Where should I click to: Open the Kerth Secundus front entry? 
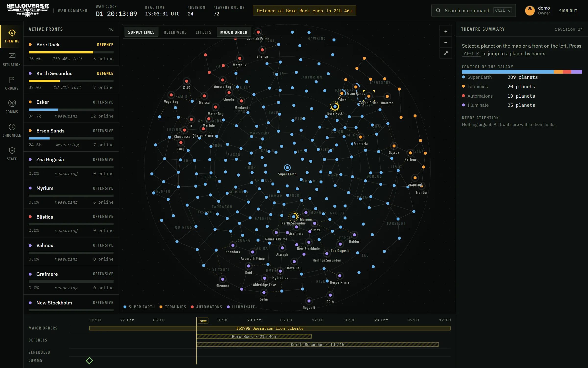coord(71,80)
